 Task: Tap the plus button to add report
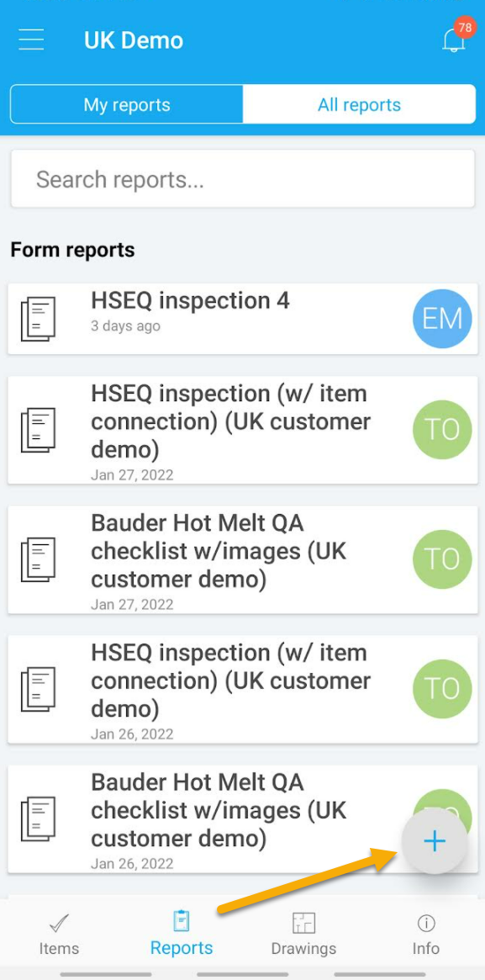435,841
